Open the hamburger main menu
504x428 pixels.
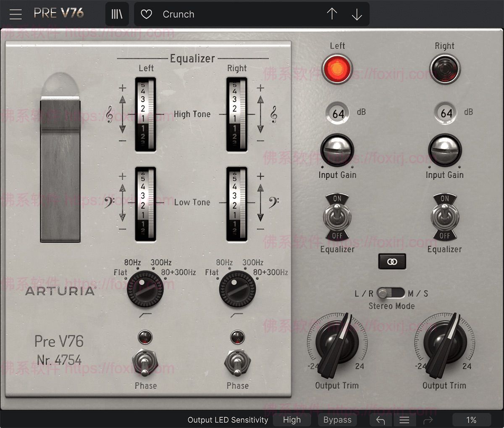pyautogui.click(x=16, y=14)
